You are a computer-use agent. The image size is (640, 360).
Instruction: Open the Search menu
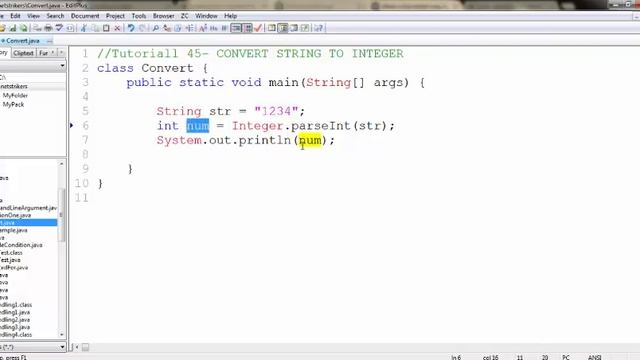pos(55,16)
